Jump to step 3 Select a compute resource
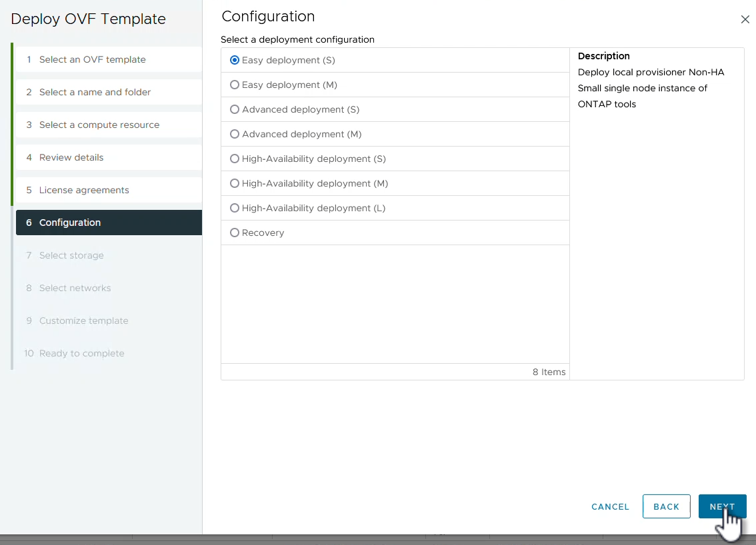This screenshot has width=756, height=545. [x=99, y=125]
